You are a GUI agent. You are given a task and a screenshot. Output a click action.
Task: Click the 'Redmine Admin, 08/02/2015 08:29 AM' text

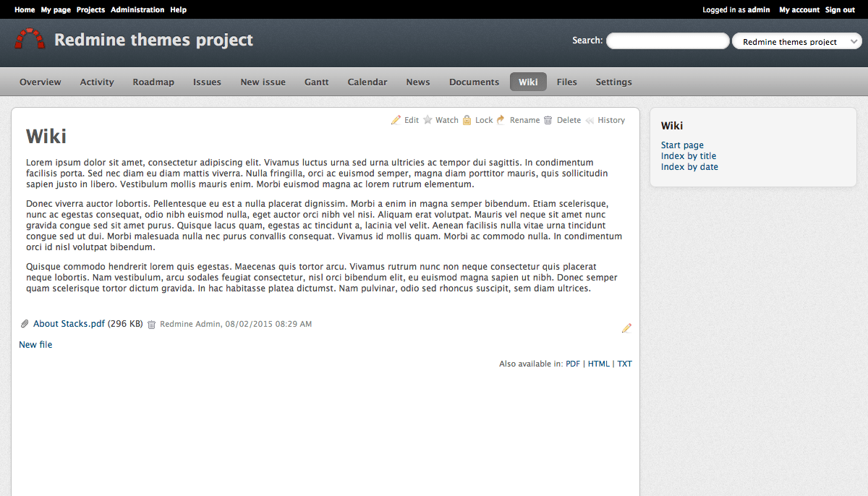(236, 324)
